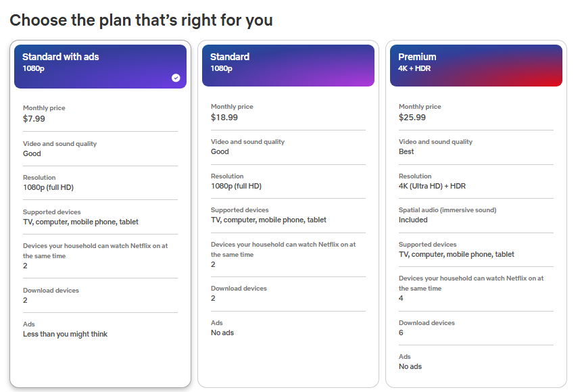Screen dimensions: 580x392
Task: Select the Premium 4K + HDR plan header
Action: (476, 66)
